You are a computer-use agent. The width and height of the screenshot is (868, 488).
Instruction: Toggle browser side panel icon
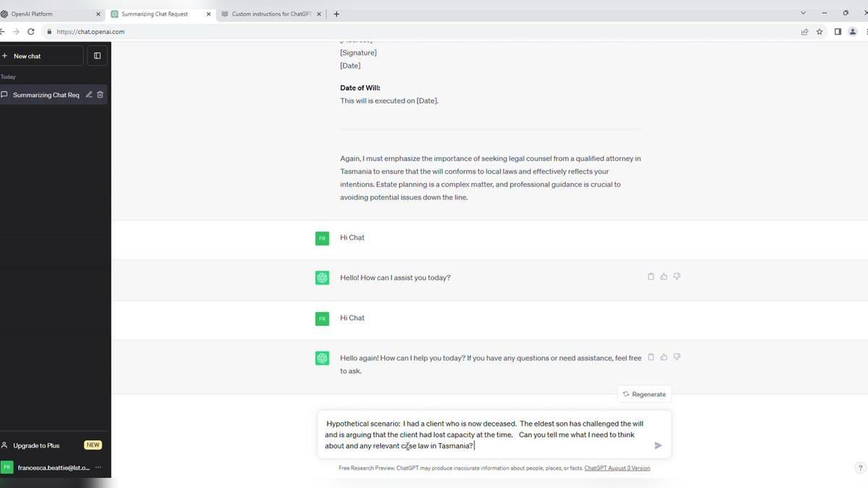pyautogui.click(x=838, y=32)
